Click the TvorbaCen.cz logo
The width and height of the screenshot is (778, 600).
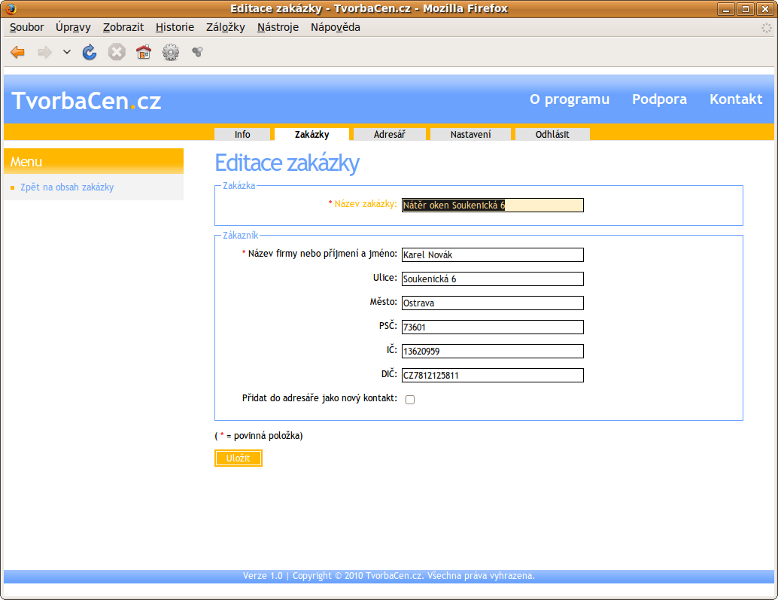(86, 101)
